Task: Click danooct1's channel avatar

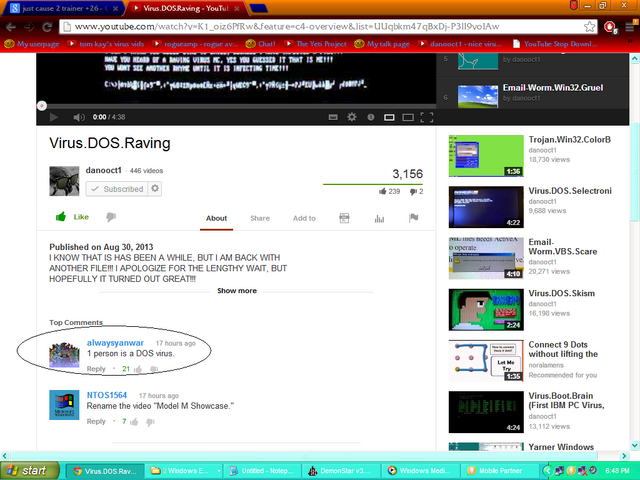Action: pos(64,181)
